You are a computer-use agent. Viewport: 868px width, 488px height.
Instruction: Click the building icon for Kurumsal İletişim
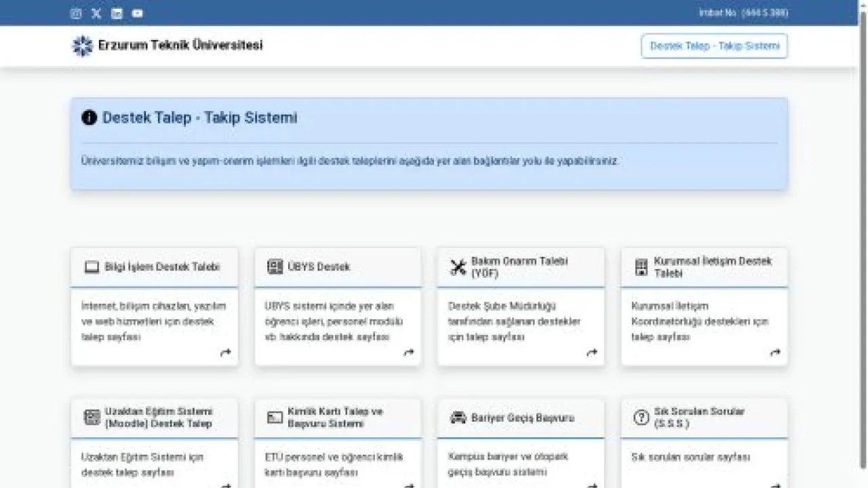coord(642,267)
